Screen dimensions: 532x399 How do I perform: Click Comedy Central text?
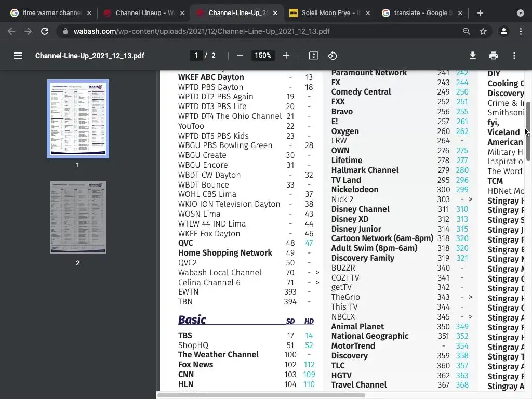(361, 91)
